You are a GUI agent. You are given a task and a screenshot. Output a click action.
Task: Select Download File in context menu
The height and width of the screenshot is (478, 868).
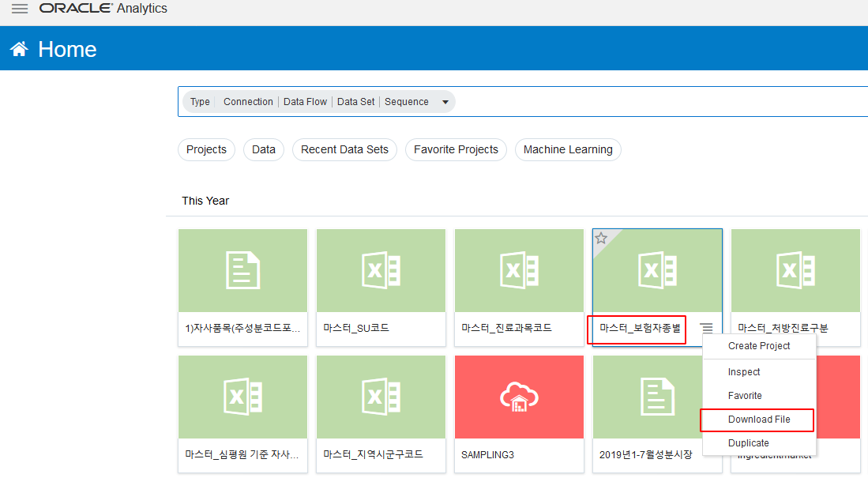point(759,420)
